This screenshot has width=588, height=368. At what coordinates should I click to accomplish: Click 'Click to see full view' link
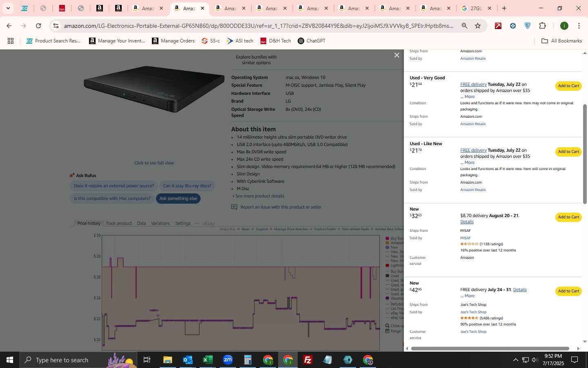(x=154, y=163)
